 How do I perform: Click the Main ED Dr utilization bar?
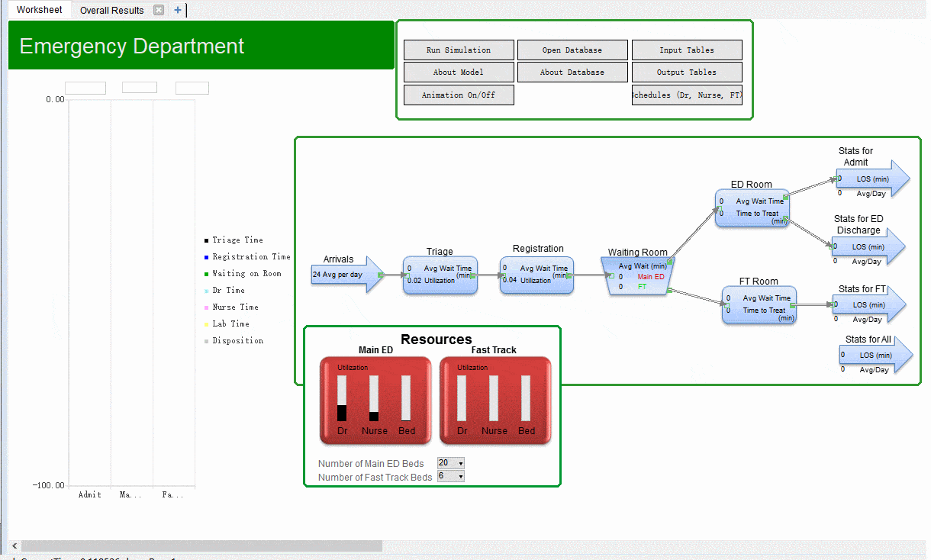click(342, 397)
